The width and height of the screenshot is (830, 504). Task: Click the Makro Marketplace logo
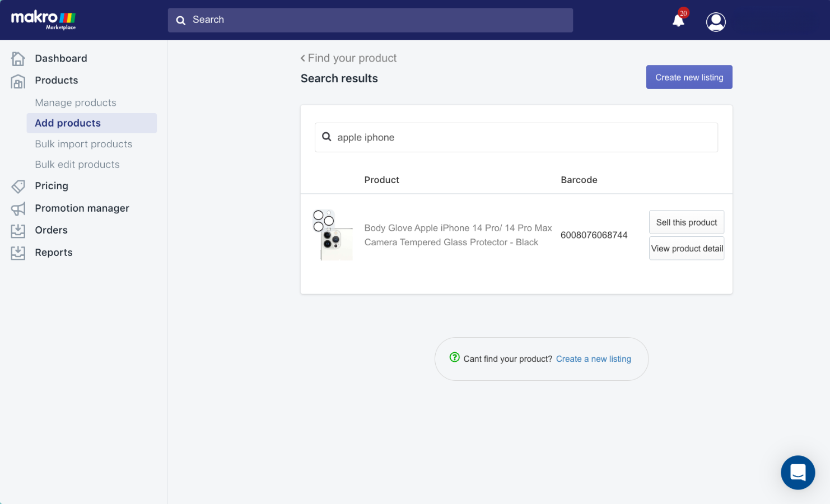44,20
